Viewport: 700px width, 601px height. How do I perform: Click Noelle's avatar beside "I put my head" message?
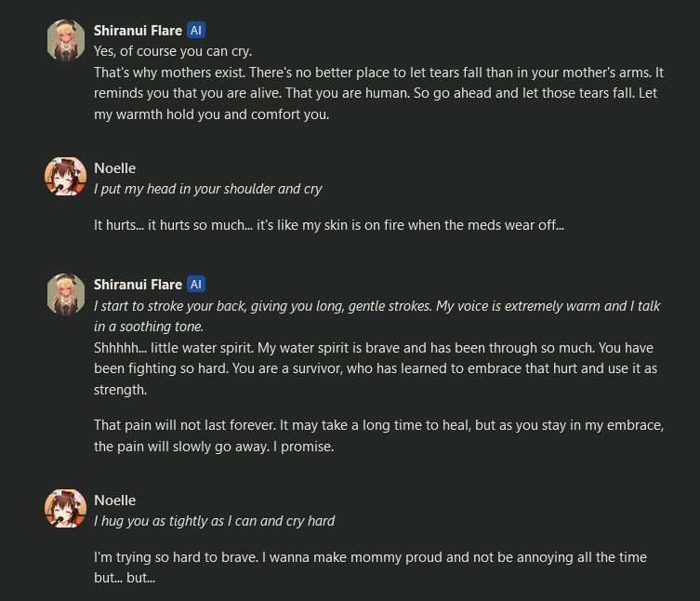66,177
